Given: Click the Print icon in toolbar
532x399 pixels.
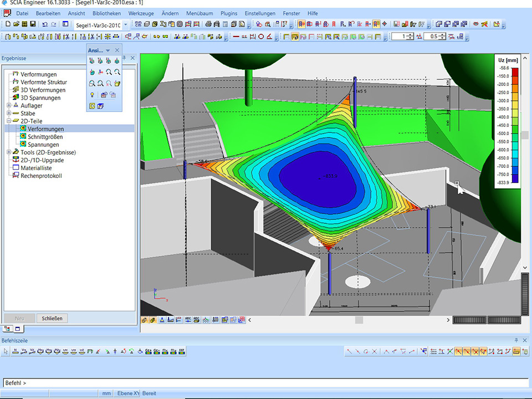Looking at the screenshot, I should [x=208, y=24].
